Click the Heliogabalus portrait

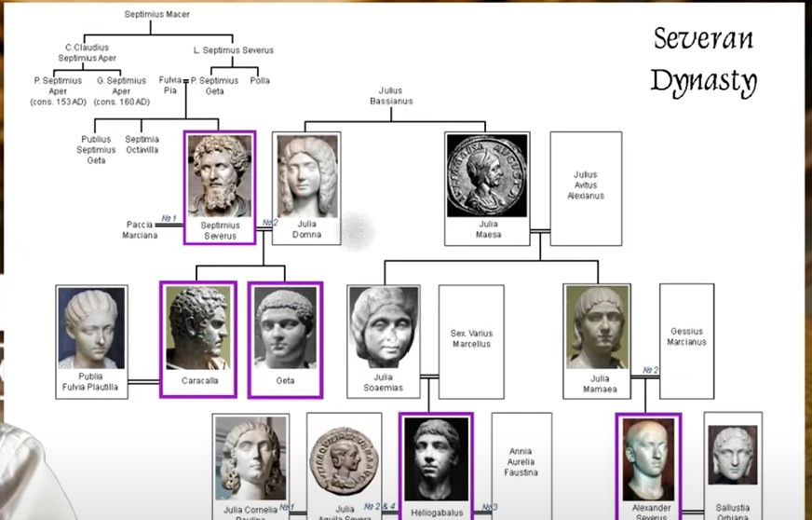tap(436, 460)
